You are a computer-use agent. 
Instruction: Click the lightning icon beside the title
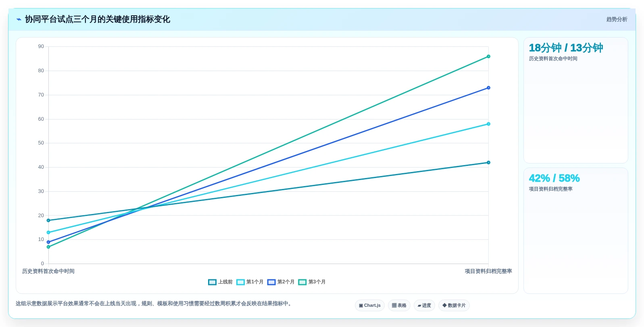(19, 19)
